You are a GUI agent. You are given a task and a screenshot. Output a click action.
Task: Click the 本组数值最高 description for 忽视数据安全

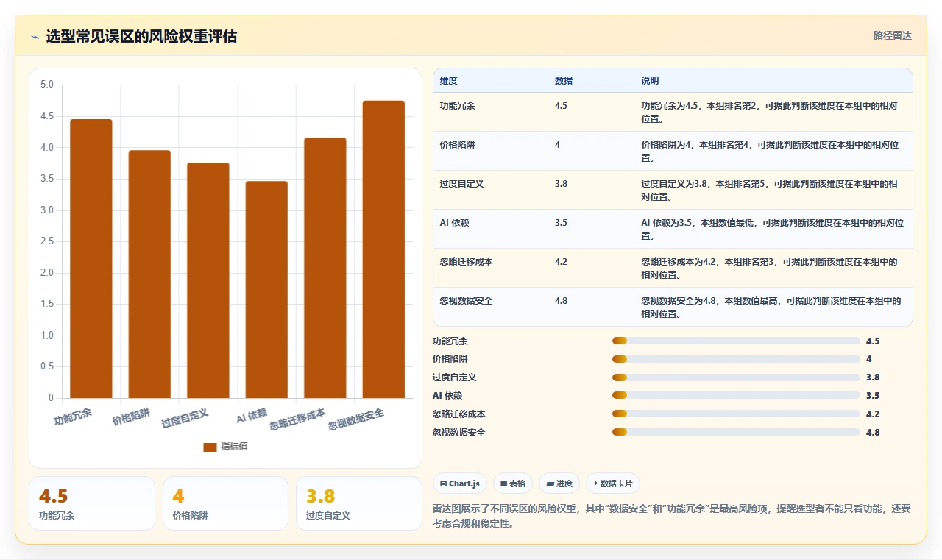coord(771,307)
